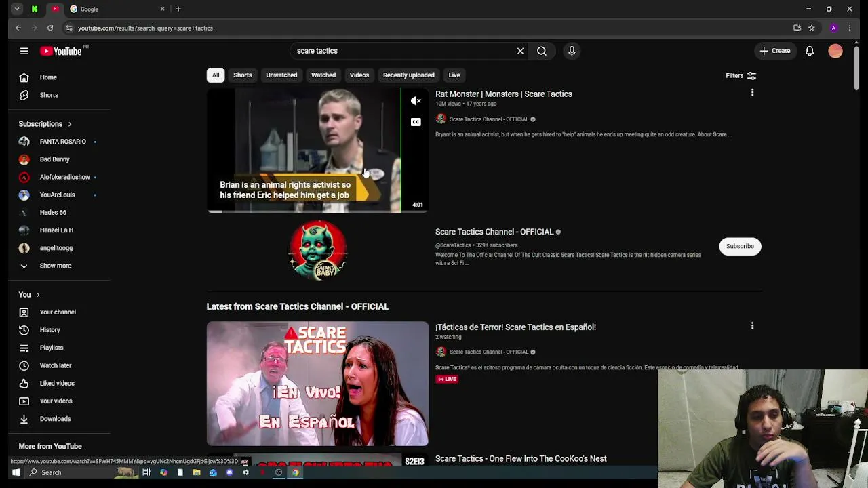Open the Scare Tactics en Español live thumbnail
Viewport: 868px width, 488px height.
coord(317,384)
